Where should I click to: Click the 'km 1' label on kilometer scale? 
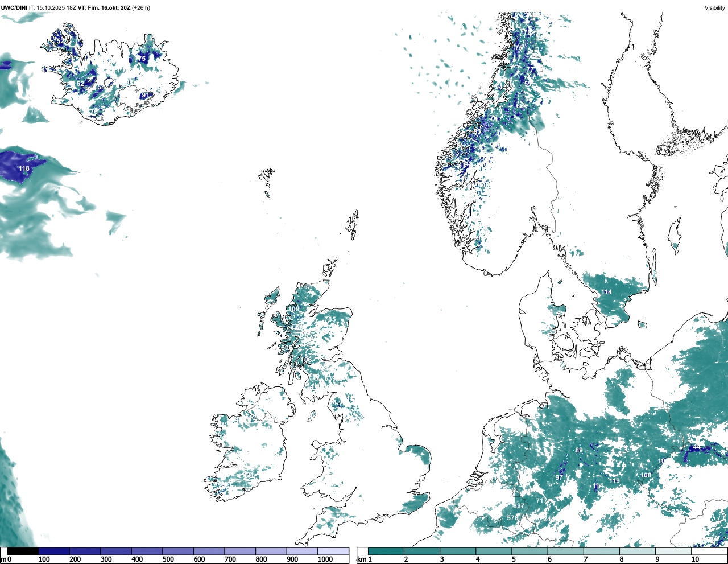(364, 559)
